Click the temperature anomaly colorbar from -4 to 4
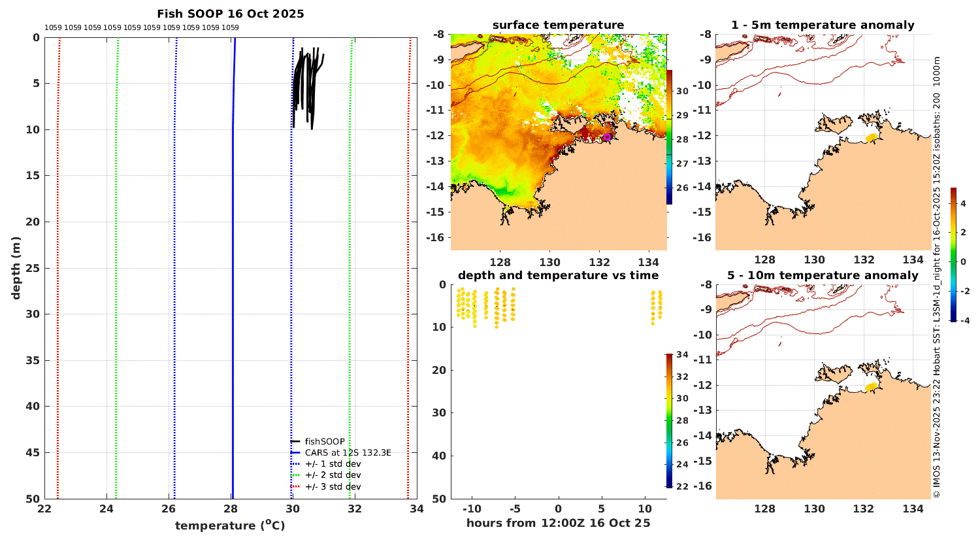The width and height of the screenshot is (980, 536). 954,255
